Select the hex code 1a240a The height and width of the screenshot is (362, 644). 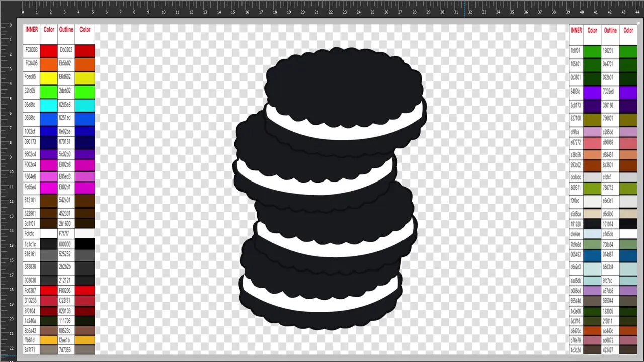(x=30, y=321)
